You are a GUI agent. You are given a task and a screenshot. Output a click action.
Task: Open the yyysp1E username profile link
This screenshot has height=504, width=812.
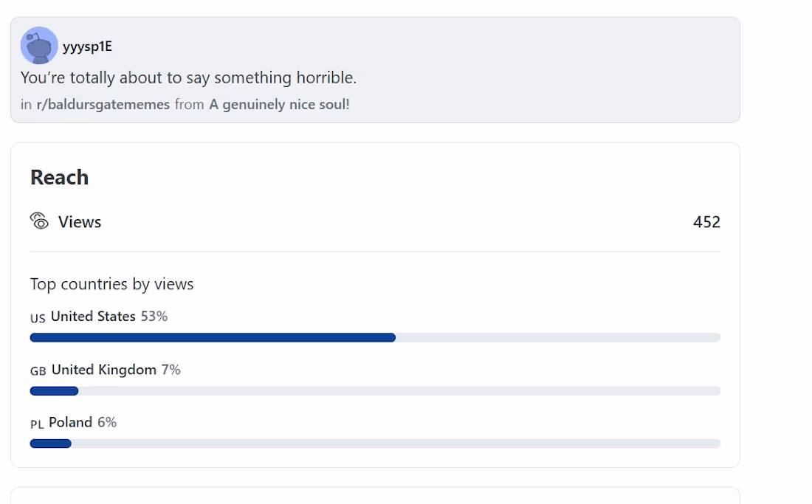(x=87, y=46)
